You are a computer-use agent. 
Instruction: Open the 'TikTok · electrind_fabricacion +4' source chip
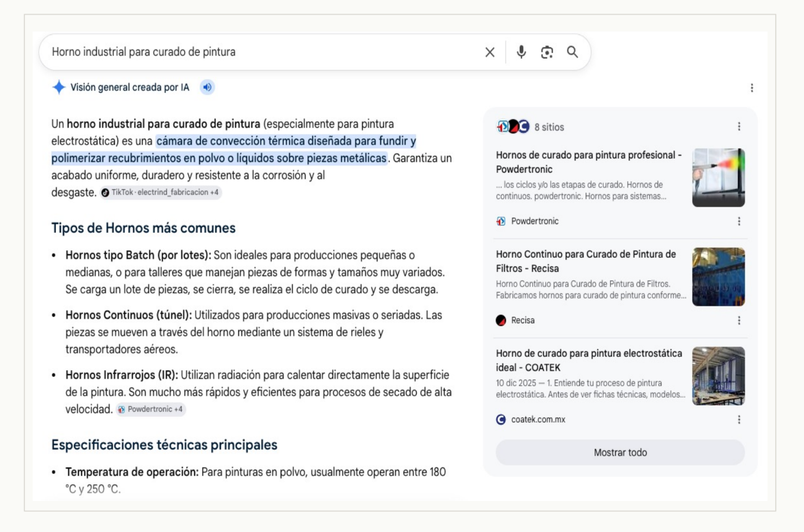tap(160, 193)
